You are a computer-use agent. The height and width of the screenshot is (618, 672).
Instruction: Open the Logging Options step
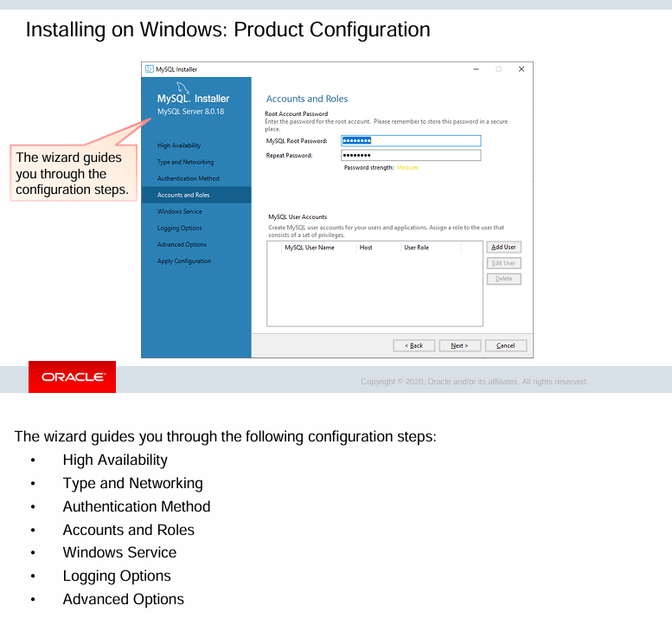tap(180, 228)
